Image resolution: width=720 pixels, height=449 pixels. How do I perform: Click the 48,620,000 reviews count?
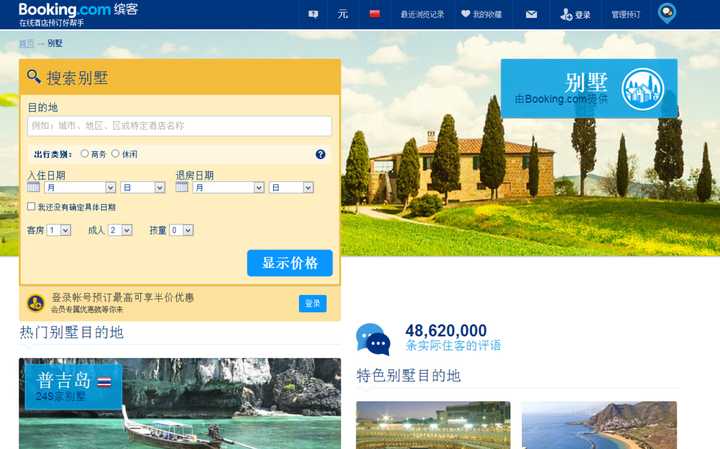[446, 331]
